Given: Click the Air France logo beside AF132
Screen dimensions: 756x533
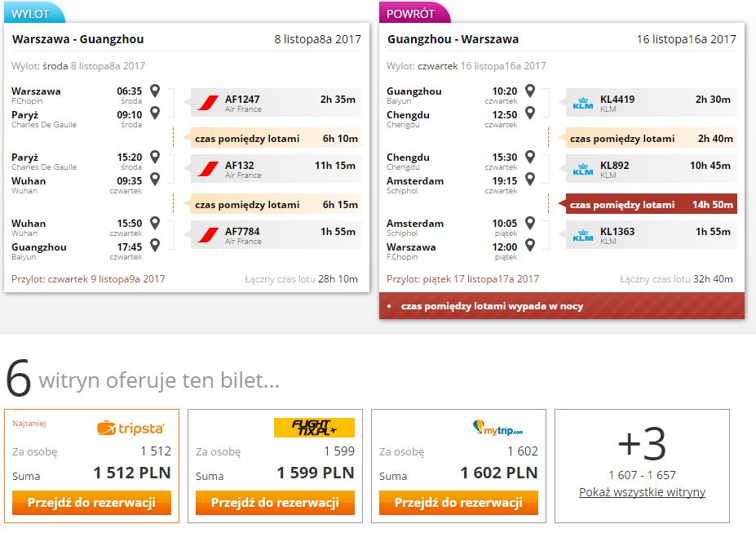Looking at the screenshot, I should pyautogui.click(x=208, y=169).
